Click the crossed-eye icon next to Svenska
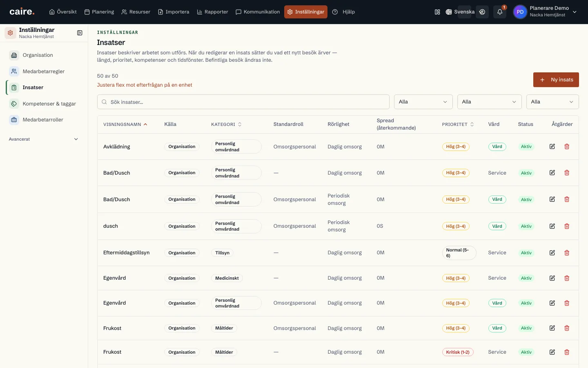Image resolution: width=588 pixels, height=368 pixels. coord(482,12)
